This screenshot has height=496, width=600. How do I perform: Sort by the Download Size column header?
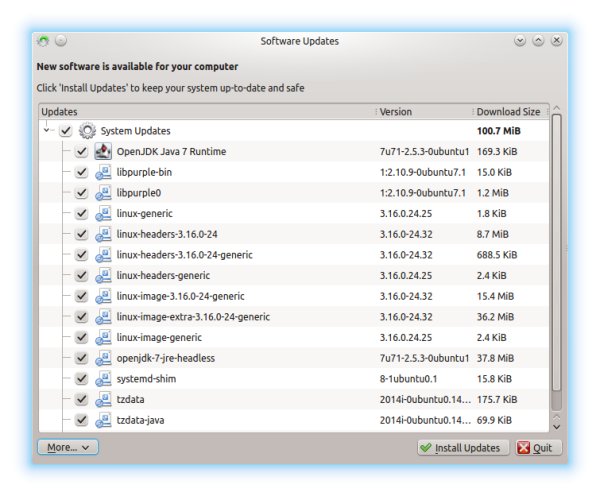(510, 112)
